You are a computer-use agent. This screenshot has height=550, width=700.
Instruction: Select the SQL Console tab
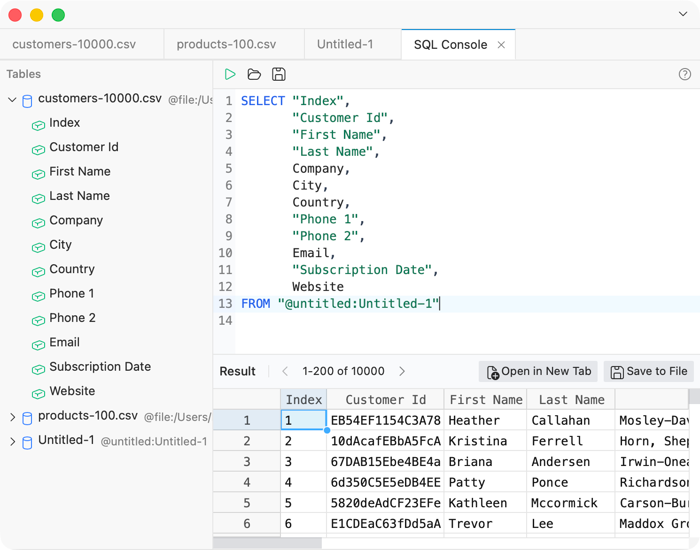click(450, 45)
